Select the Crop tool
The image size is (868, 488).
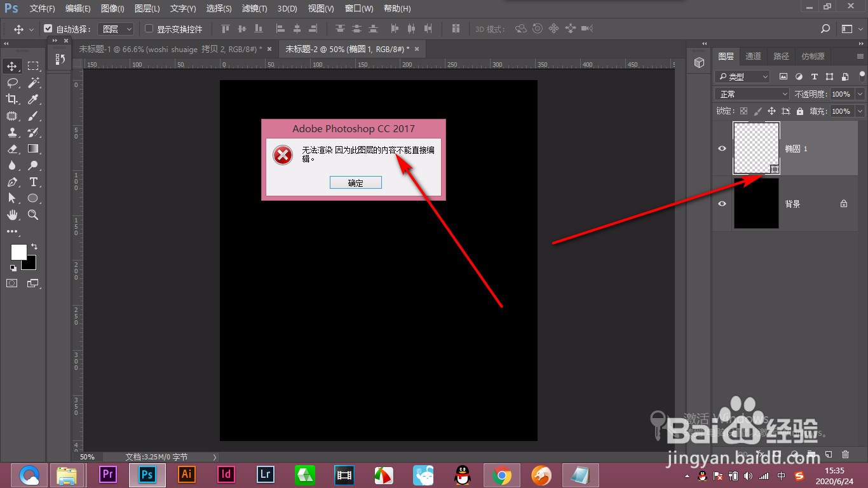[12, 99]
